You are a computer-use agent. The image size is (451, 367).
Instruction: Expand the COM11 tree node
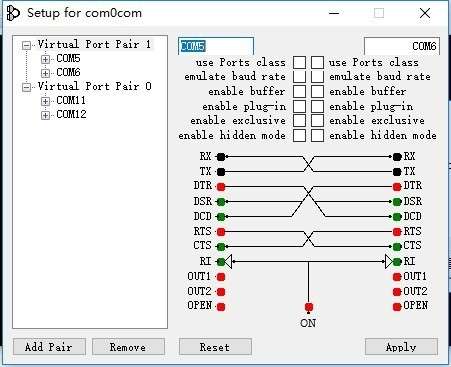45,101
